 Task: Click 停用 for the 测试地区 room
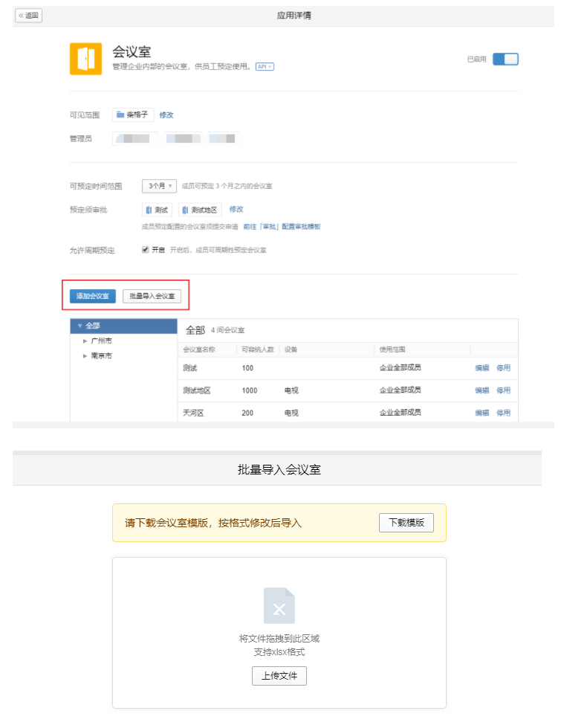[x=503, y=390]
